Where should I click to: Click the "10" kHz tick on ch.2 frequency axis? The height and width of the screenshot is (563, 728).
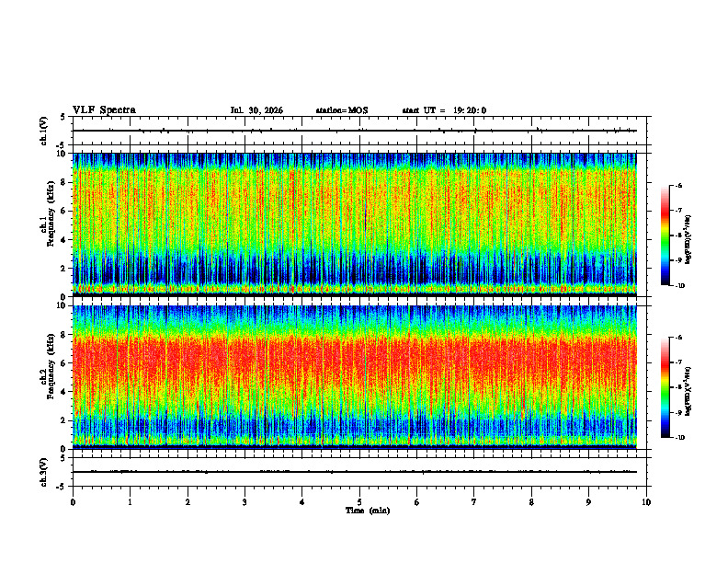(63, 305)
